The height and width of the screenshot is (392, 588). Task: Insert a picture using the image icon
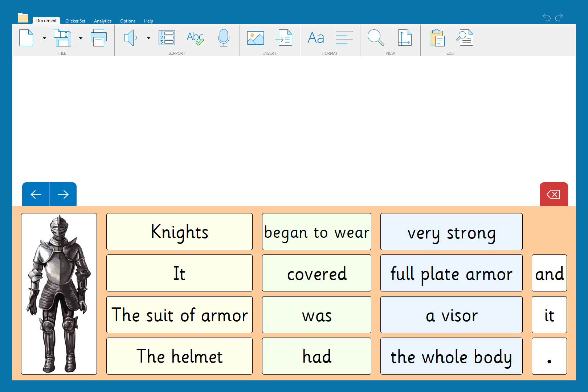point(256,38)
